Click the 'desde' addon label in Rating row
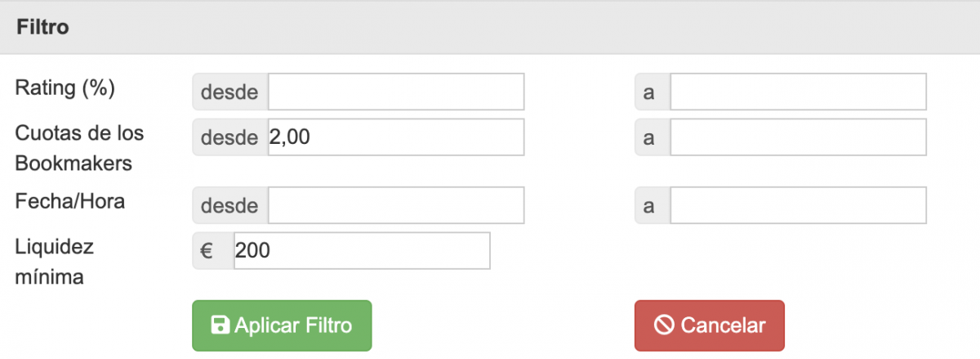The image size is (980, 359). [x=230, y=92]
